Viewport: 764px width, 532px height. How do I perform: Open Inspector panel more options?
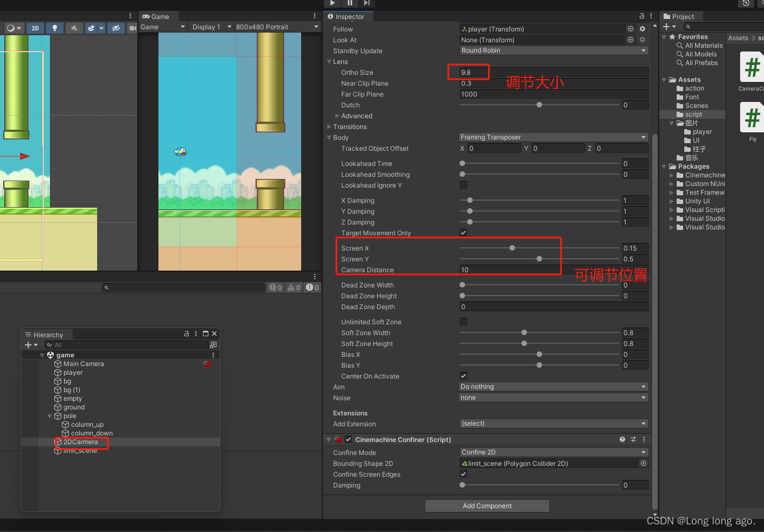[651, 16]
